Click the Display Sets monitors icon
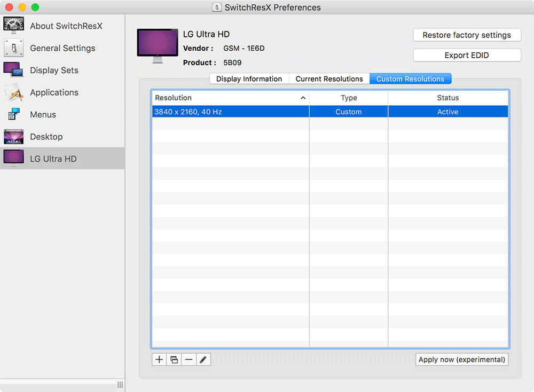Screen dimensions: 534x392 [x=14, y=69]
